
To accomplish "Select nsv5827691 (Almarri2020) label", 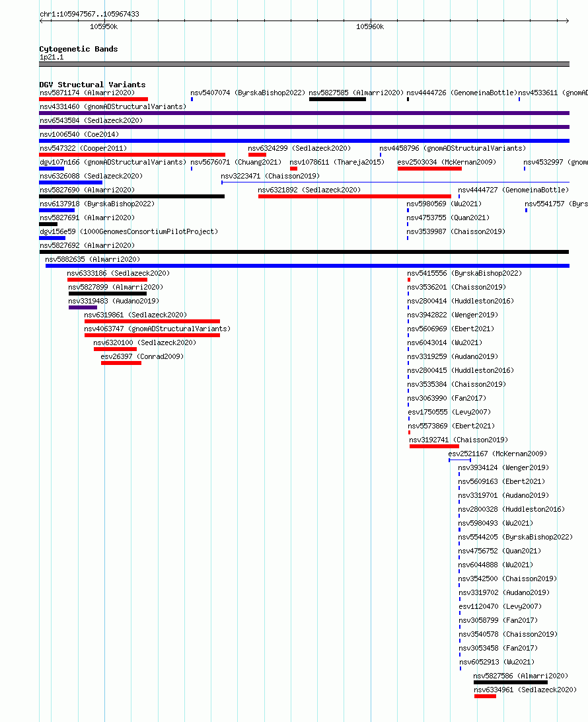I will 87,218.
